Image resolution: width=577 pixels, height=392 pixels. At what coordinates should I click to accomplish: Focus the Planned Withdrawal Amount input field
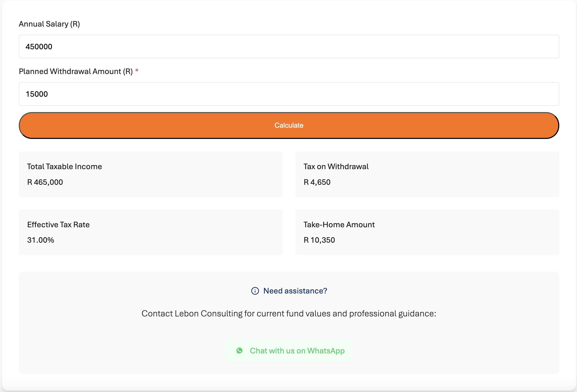(x=289, y=94)
